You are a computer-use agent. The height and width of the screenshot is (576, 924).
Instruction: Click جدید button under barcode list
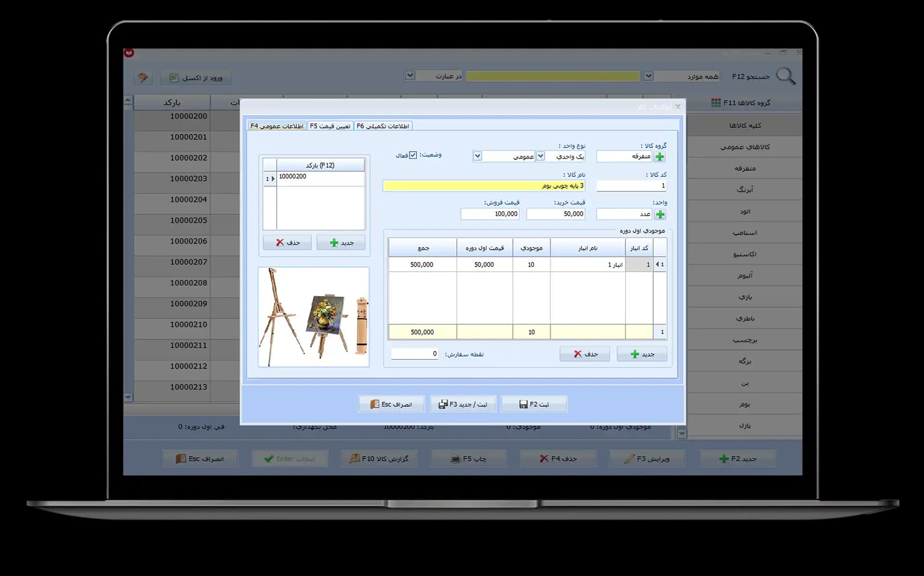341,243
